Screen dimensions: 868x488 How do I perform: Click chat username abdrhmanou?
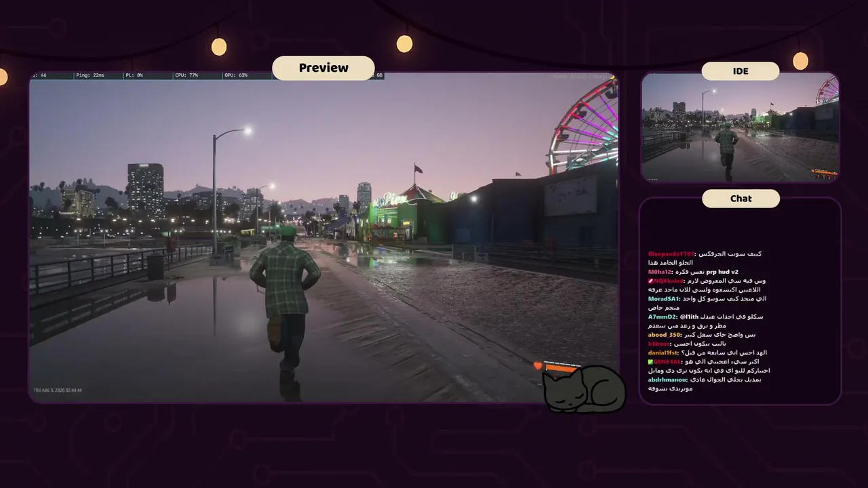tap(667, 380)
